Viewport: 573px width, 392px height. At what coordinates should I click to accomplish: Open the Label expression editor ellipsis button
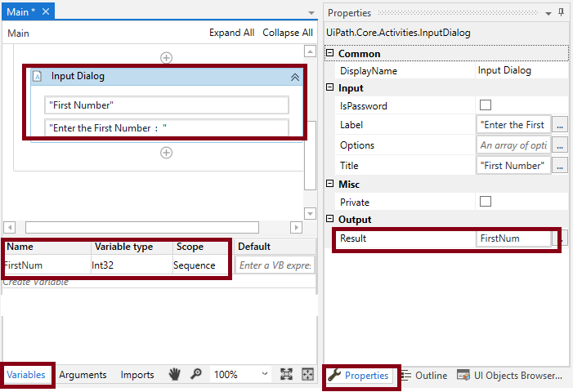pyautogui.click(x=560, y=125)
